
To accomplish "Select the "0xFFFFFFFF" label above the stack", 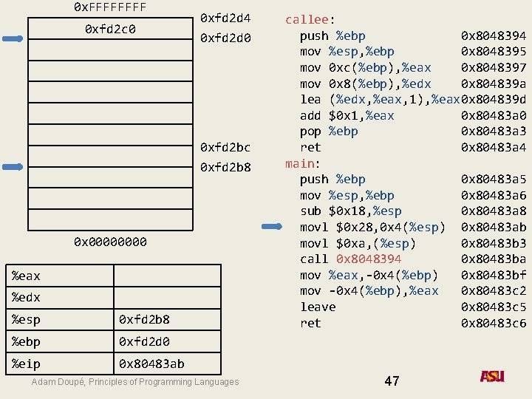I will click(110, 7).
